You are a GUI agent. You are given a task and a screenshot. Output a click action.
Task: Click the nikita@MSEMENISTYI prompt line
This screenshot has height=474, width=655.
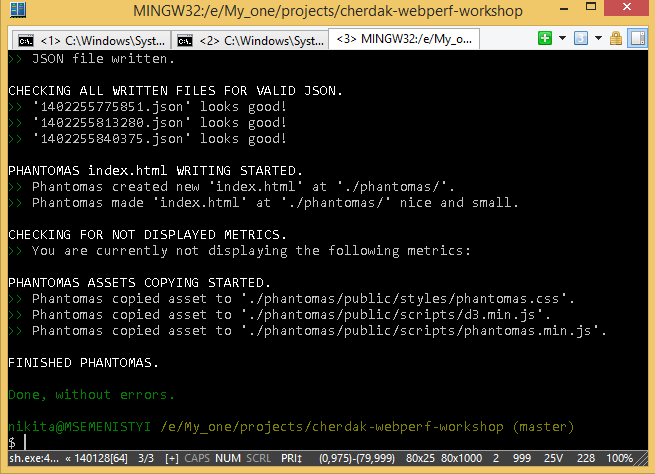[291, 427]
